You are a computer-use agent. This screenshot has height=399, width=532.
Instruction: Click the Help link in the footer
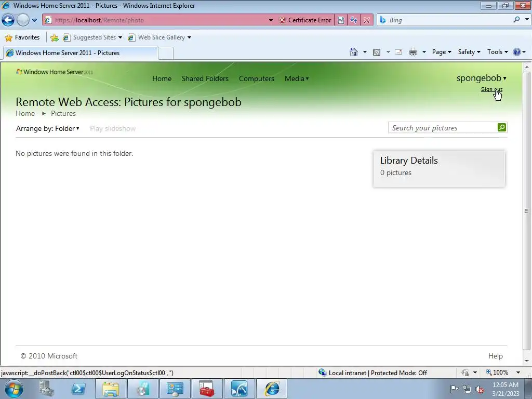495,356
